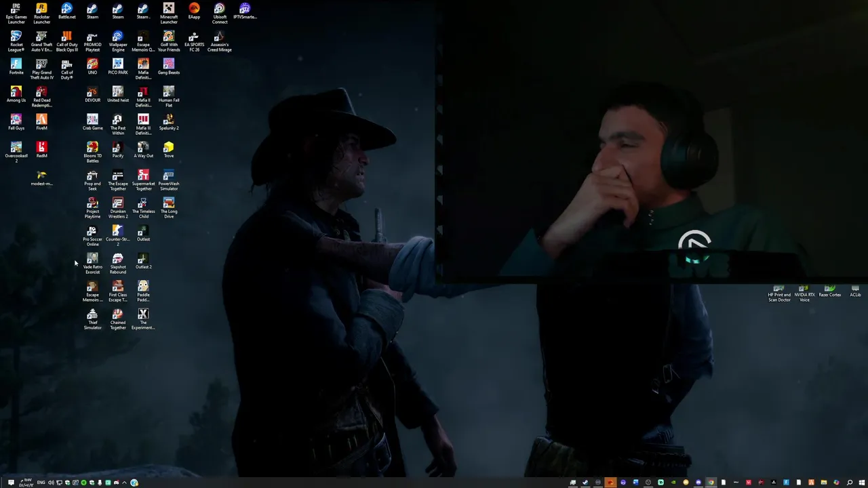This screenshot has width=868, height=488.
Task: Select the Rocket League shortcut
Action: pos(16,41)
